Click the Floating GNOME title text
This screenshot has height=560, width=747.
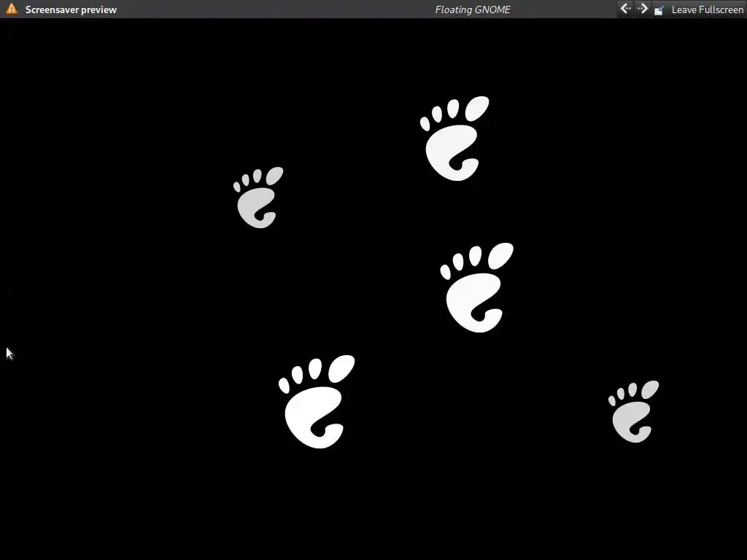[473, 9]
